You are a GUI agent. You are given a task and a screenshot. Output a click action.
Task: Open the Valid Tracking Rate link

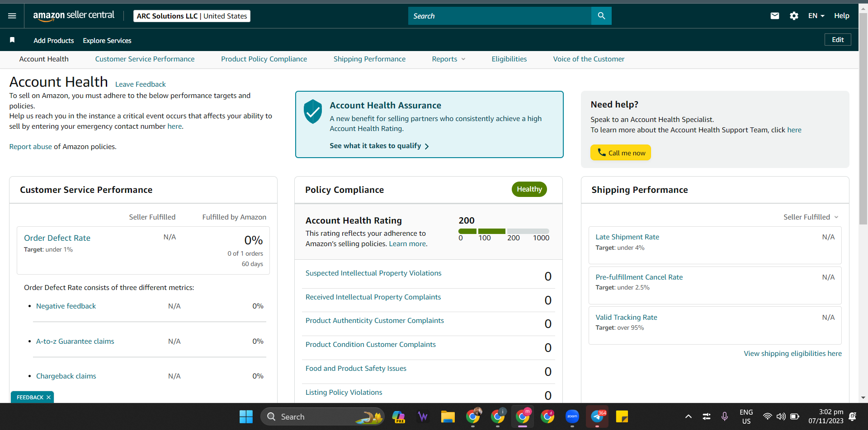(x=627, y=318)
